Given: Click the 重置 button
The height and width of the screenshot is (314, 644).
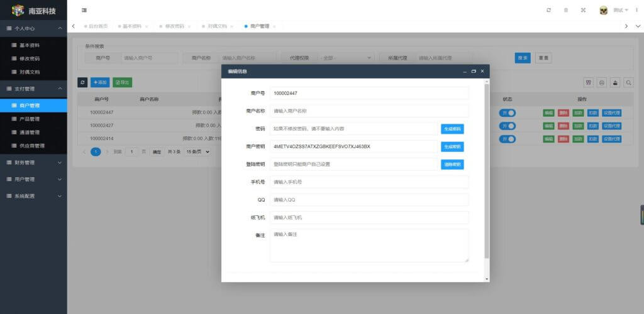Looking at the screenshot, I should click(x=543, y=58).
